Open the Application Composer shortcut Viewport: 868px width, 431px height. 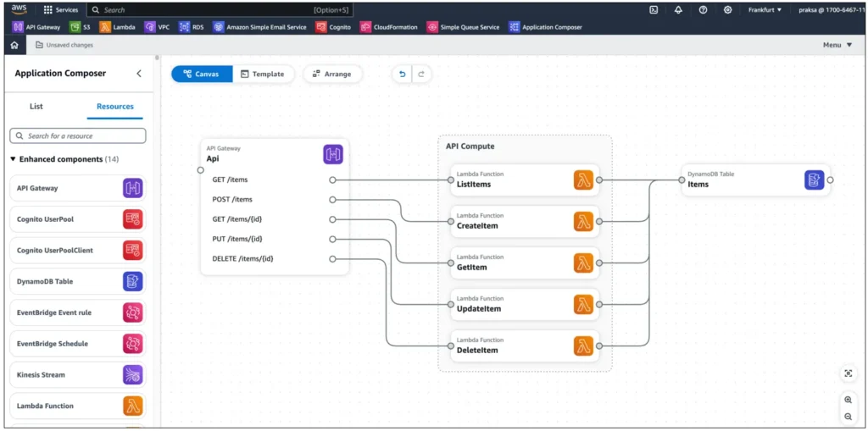pos(545,26)
